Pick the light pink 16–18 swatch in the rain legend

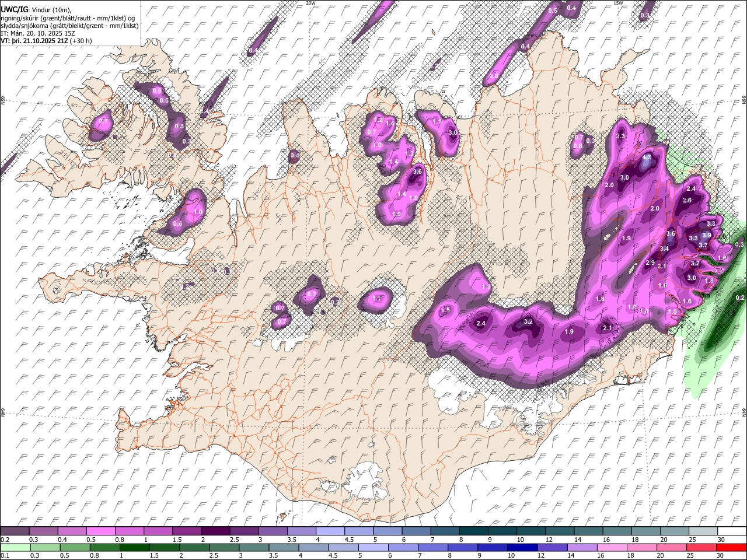(612, 547)
